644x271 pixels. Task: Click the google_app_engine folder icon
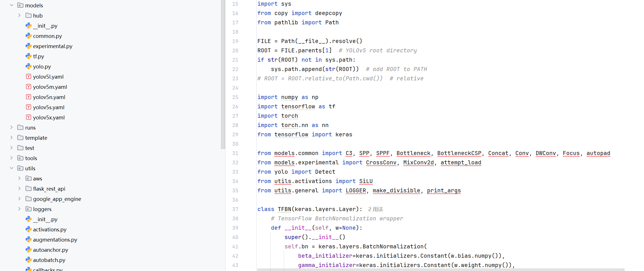[x=28, y=199]
